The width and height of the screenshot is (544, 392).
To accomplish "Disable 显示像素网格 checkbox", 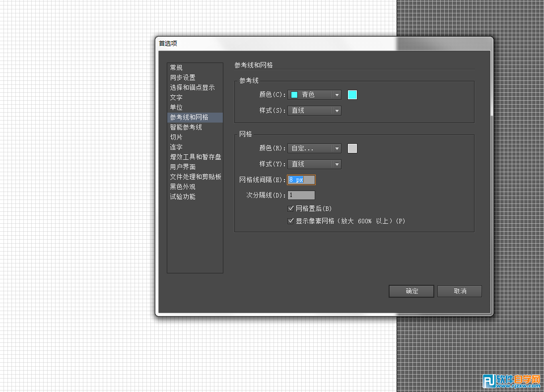I will [x=291, y=221].
